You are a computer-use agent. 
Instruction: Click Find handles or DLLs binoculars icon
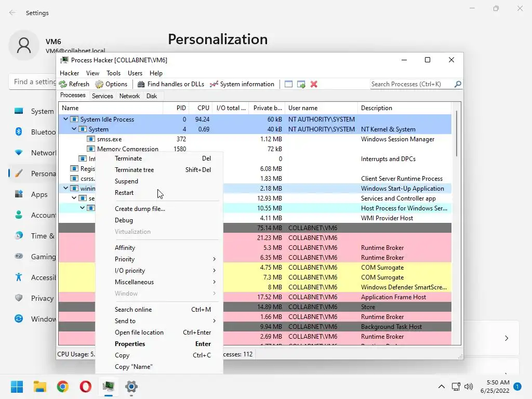pyautogui.click(x=141, y=84)
